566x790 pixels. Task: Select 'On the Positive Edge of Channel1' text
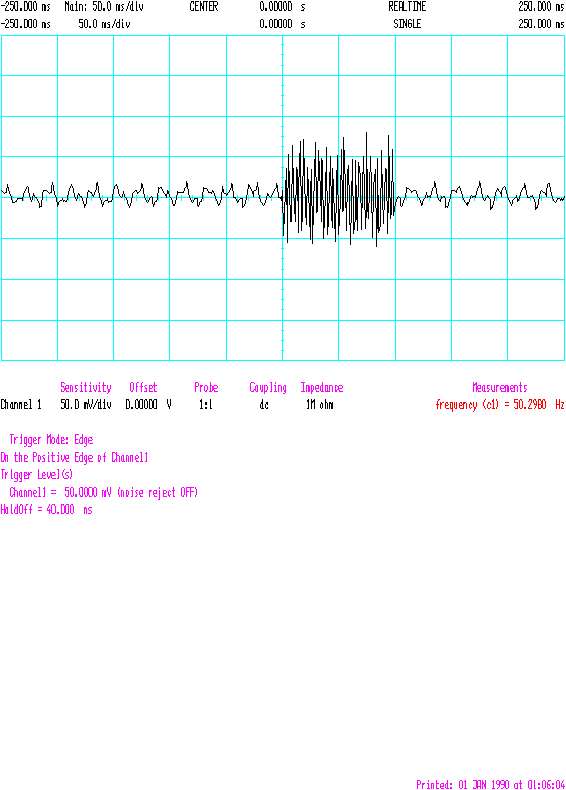pyautogui.click(x=74, y=457)
